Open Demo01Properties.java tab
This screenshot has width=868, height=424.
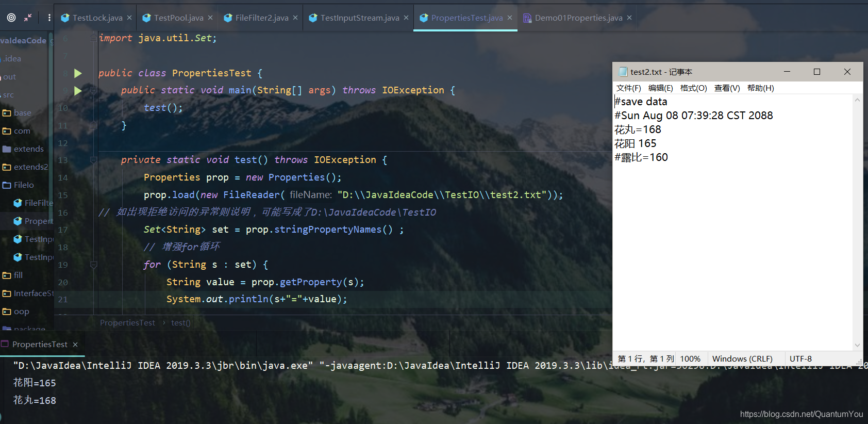point(578,18)
